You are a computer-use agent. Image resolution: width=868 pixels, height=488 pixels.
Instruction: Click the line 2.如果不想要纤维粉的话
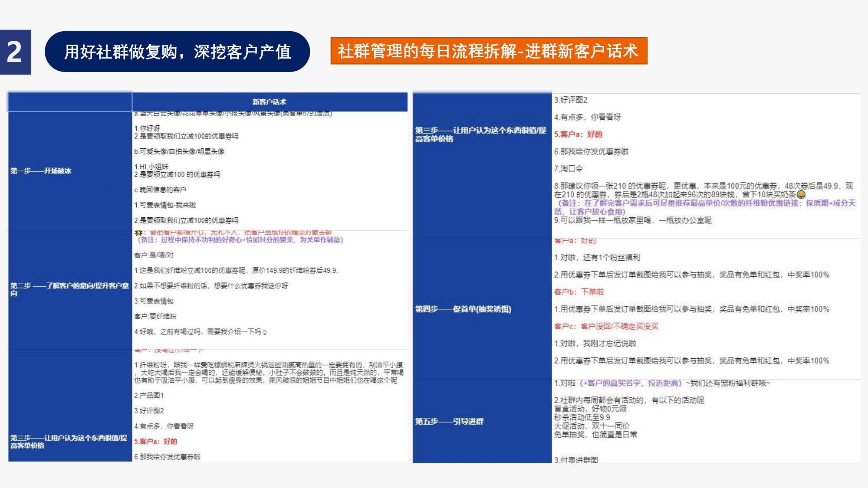pos(211,286)
